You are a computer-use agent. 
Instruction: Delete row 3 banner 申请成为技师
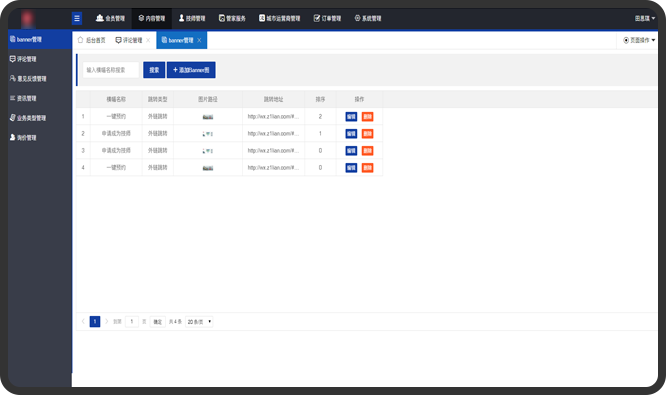(367, 150)
